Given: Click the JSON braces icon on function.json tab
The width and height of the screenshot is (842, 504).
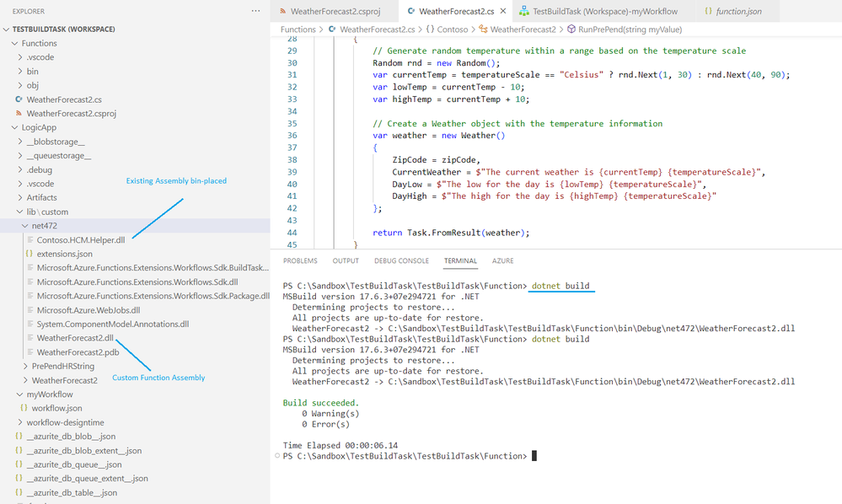Looking at the screenshot, I should (708, 11).
